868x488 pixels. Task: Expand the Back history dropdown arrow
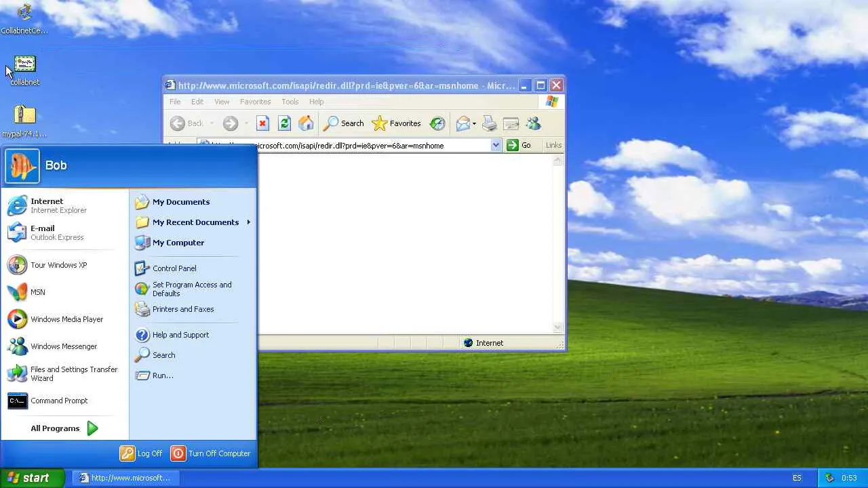[212, 123]
